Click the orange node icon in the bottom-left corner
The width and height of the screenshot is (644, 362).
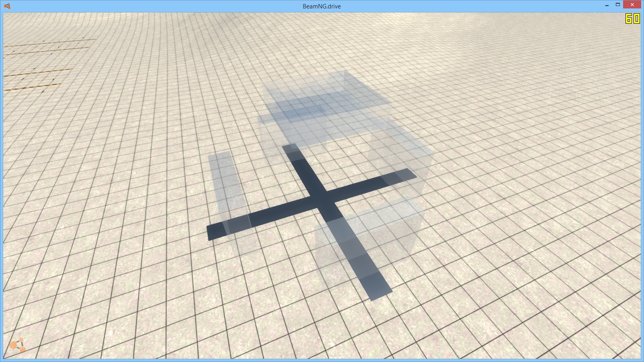(x=17, y=345)
